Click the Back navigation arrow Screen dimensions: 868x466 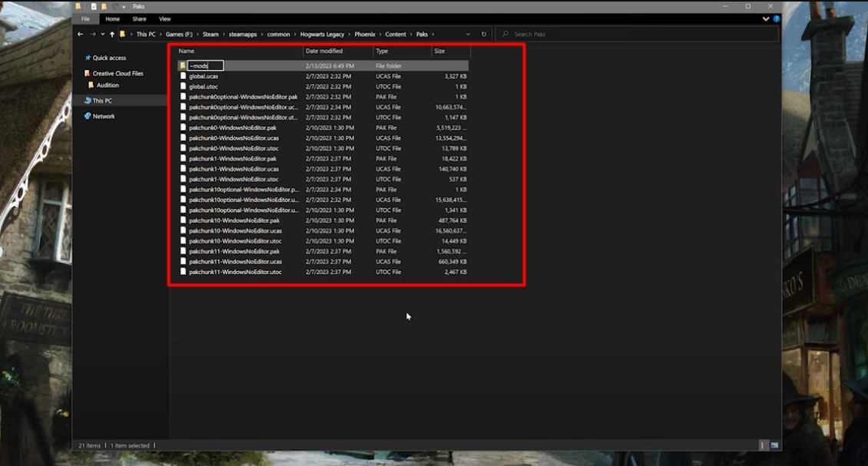click(81, 35)
